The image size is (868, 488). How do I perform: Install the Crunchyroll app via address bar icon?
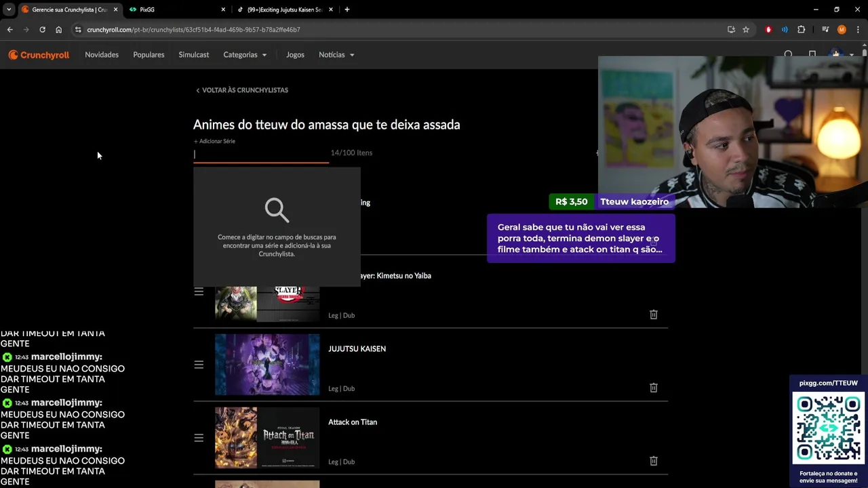point(731,30)
